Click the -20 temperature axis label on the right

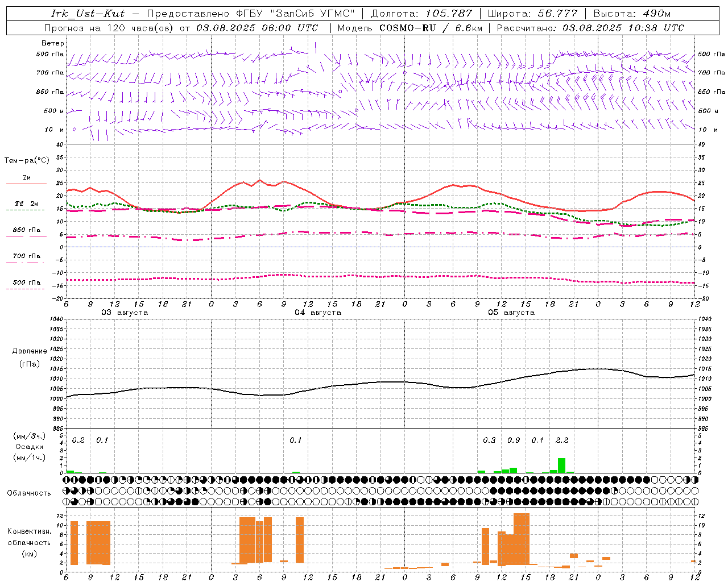pos(703,298)
